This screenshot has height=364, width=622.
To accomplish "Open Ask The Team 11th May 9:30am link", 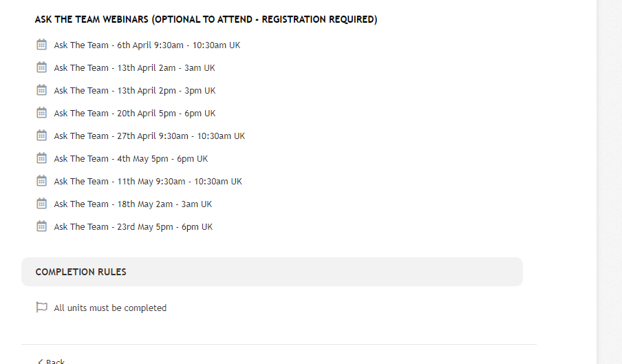I will coord(148,181).
